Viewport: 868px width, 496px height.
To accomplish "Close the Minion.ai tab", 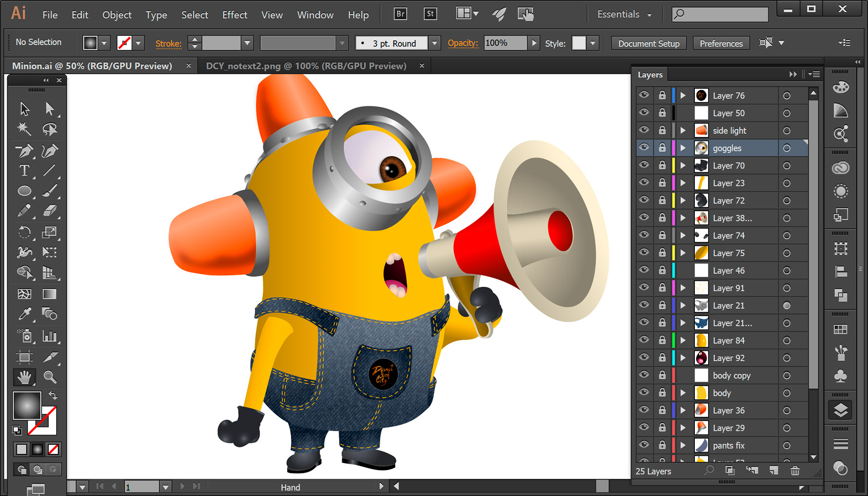I will tap(189, 66).
